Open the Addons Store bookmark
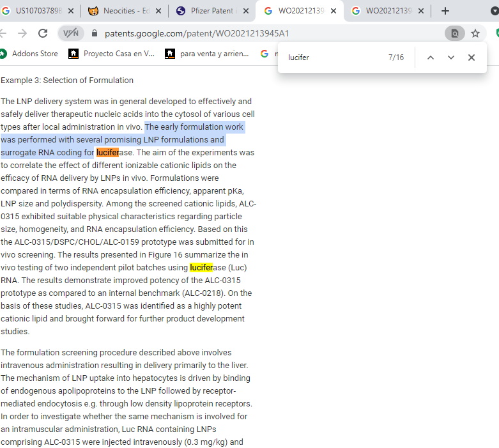Screen dimensions: 499x448 click(29, 54)
